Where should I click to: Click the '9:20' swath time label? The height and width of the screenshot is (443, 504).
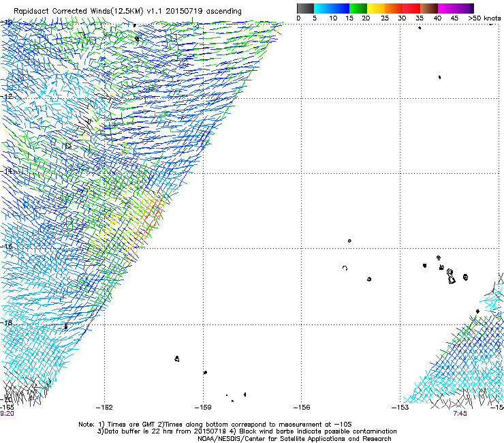click(x=7, y=414)
